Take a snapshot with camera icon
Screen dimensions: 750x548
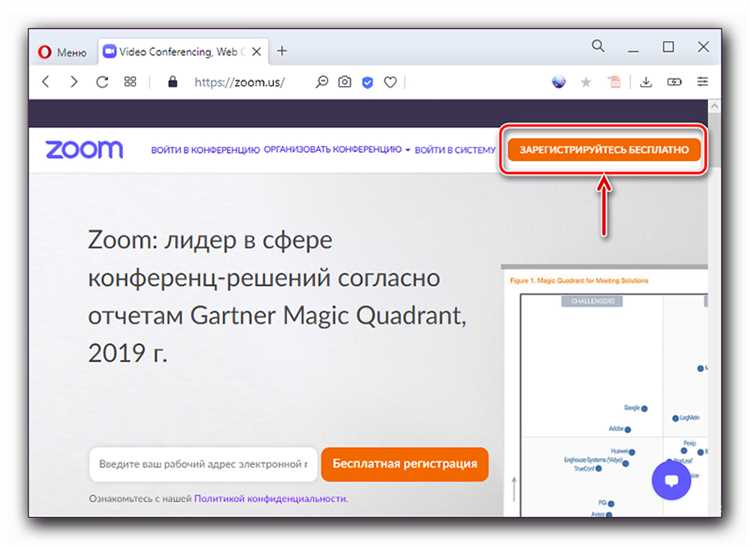coord(344,82)
